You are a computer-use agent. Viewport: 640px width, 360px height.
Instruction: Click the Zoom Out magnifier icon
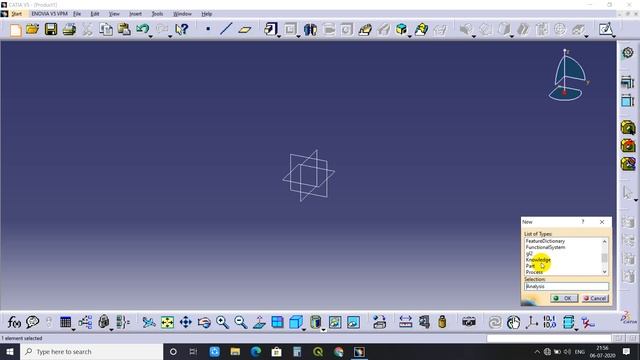pos(241,322)
